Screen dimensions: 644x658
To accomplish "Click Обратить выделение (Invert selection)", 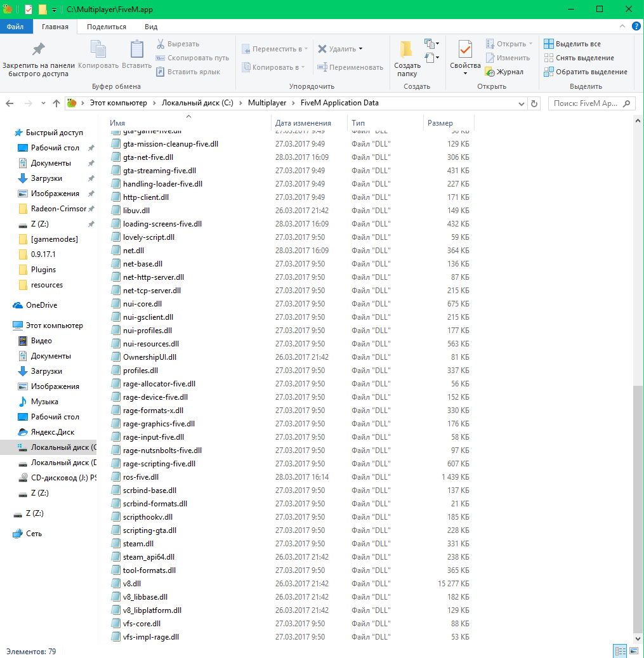I will [585, 72].
